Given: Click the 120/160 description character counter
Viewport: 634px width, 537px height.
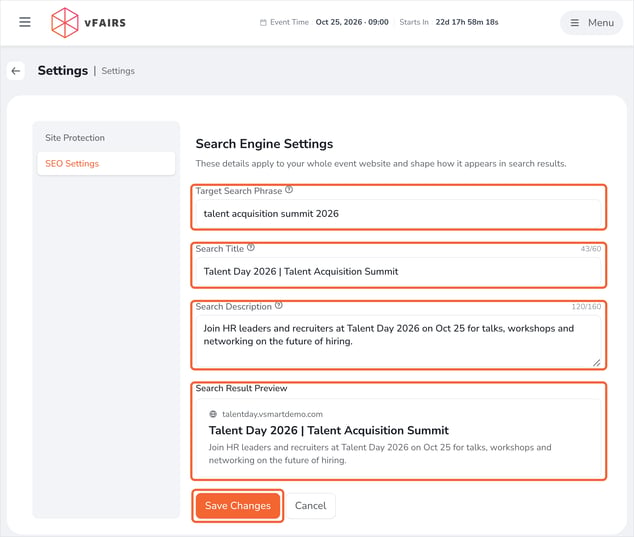Looking at the screenshot, I should coord(586,307).
